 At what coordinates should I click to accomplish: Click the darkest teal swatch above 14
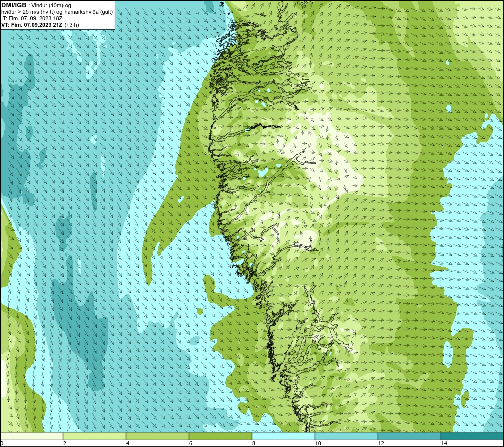[x=472, y=436]
